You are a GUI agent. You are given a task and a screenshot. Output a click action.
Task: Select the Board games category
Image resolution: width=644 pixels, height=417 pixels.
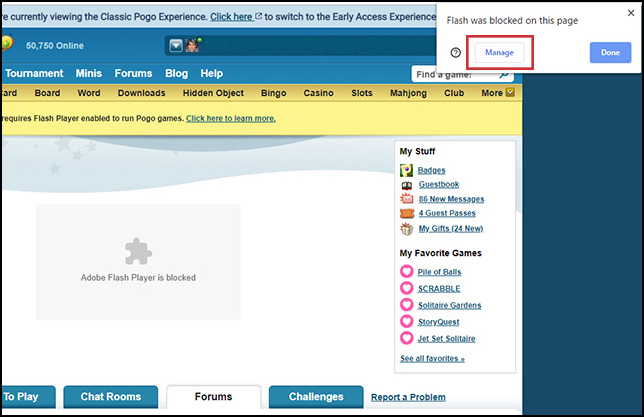[47, 93]
